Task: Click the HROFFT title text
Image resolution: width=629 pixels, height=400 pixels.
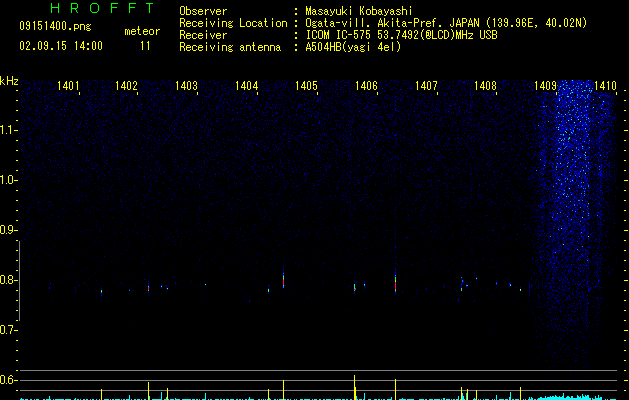Action: 103,8
